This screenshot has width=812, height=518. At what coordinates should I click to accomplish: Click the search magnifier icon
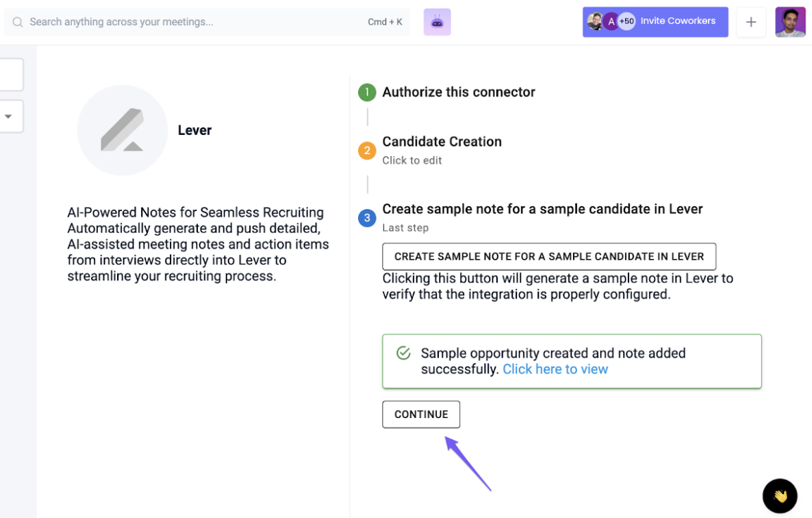coord(18,22)
